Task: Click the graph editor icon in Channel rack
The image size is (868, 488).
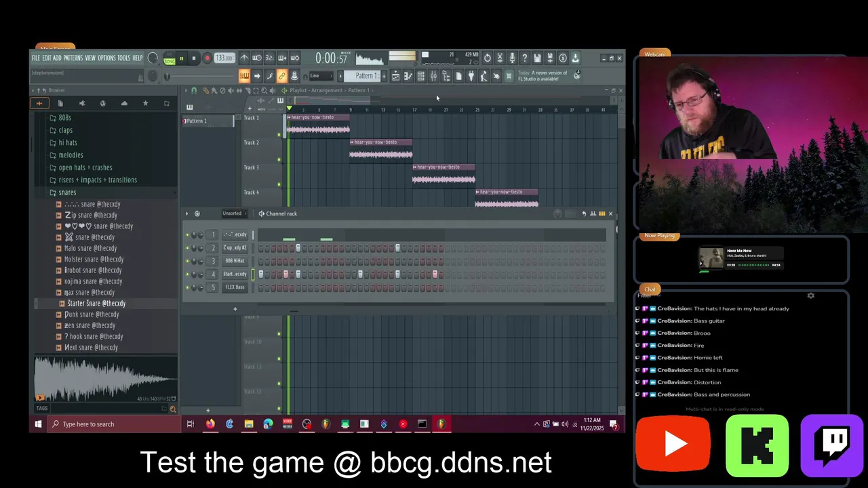Action: click(593, 213)
